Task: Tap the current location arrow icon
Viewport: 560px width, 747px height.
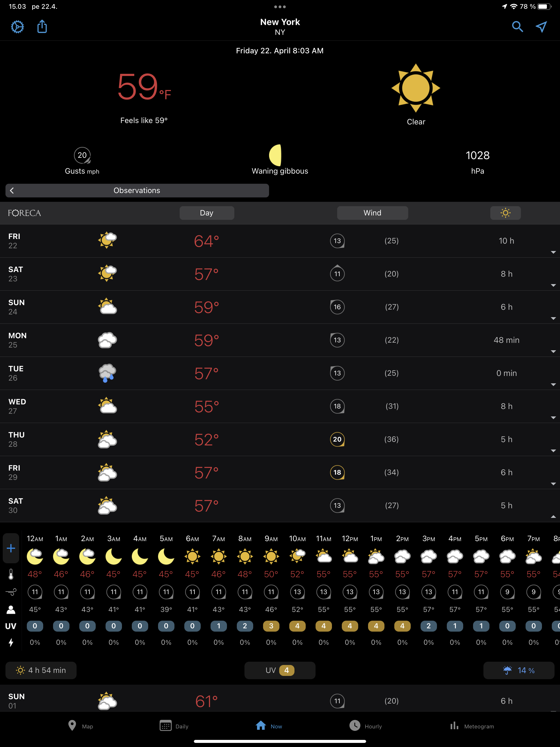Action: [541, 27]
